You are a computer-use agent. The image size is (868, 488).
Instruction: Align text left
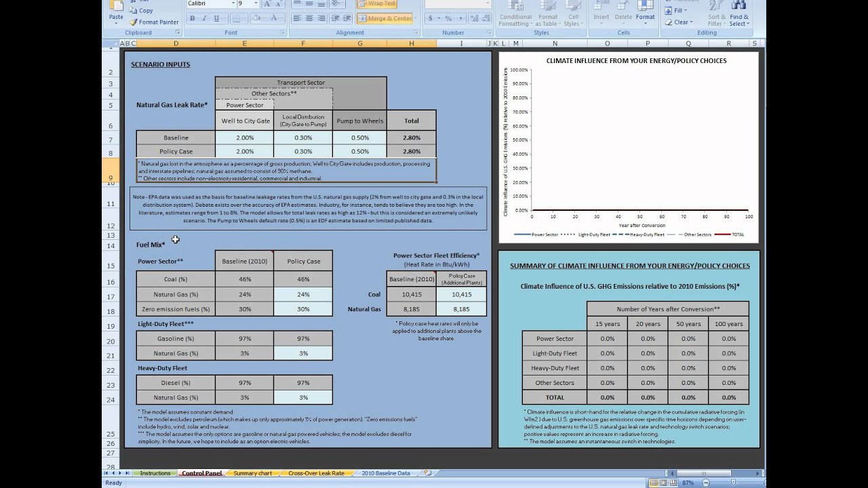[297, 18]
